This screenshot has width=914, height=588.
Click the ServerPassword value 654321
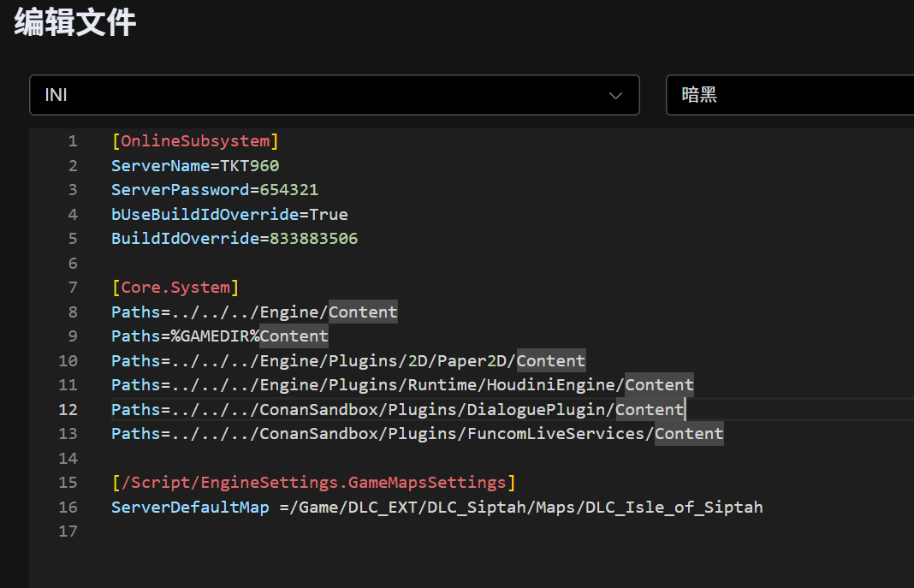(x=289, y=190)
